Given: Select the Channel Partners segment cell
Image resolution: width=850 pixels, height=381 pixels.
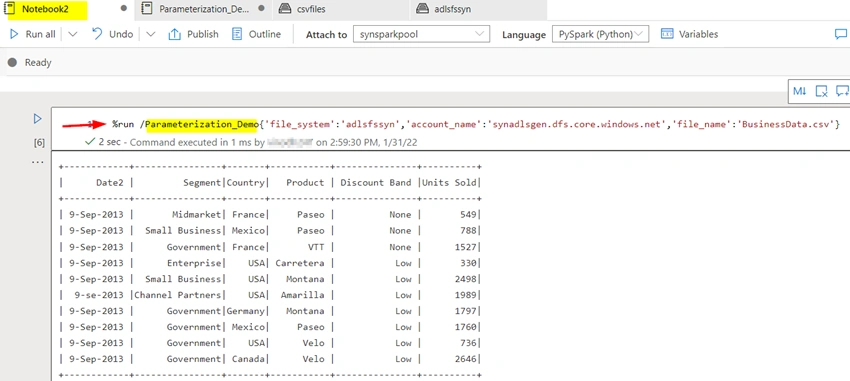Looking at the screenshot, I should [178, 295].
